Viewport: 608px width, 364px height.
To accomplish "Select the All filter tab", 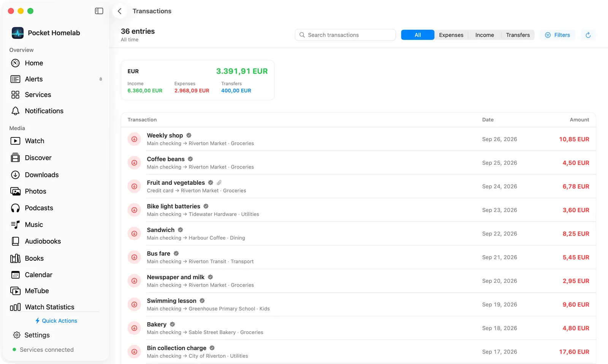I will click(x=418, y=35).
